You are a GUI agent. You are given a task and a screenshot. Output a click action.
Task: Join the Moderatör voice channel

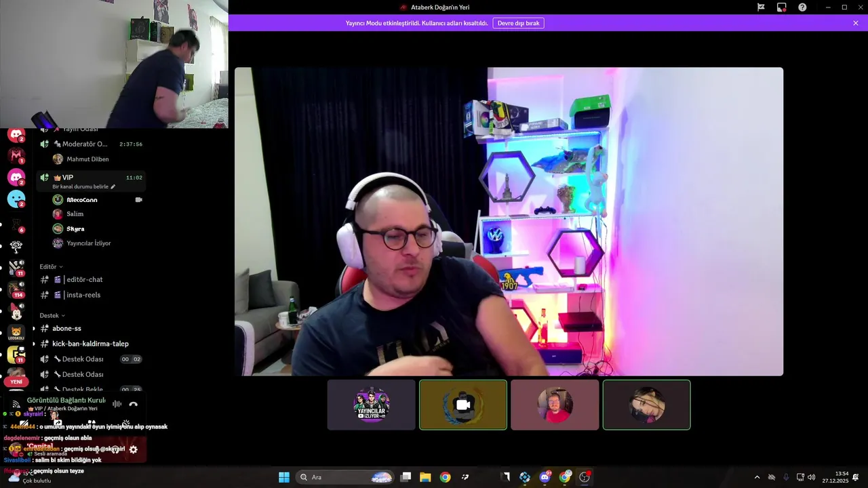(x=91, y=144)
